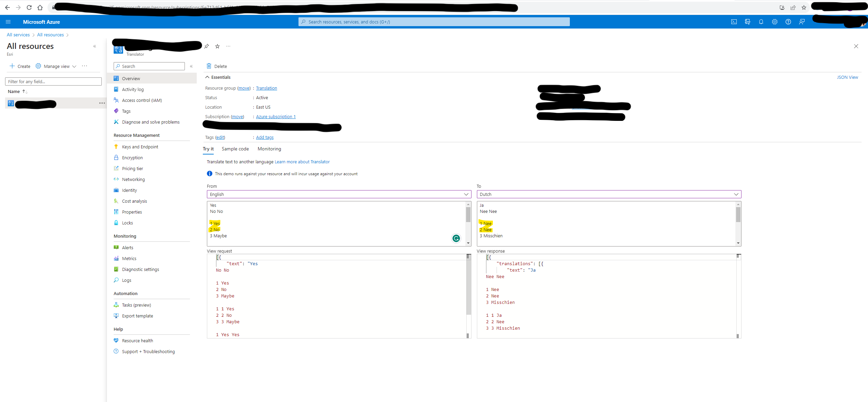Open Export template

(x=137, y=316)
